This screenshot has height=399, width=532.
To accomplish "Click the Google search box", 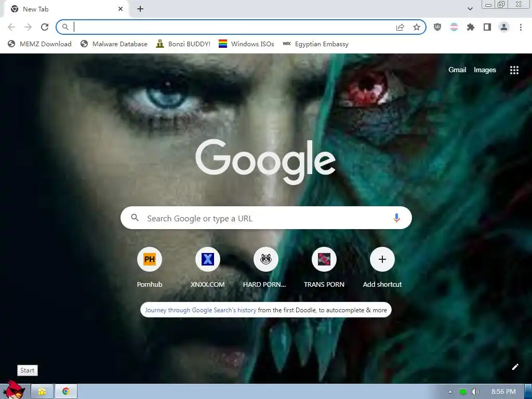I will [x=266, y=218].
